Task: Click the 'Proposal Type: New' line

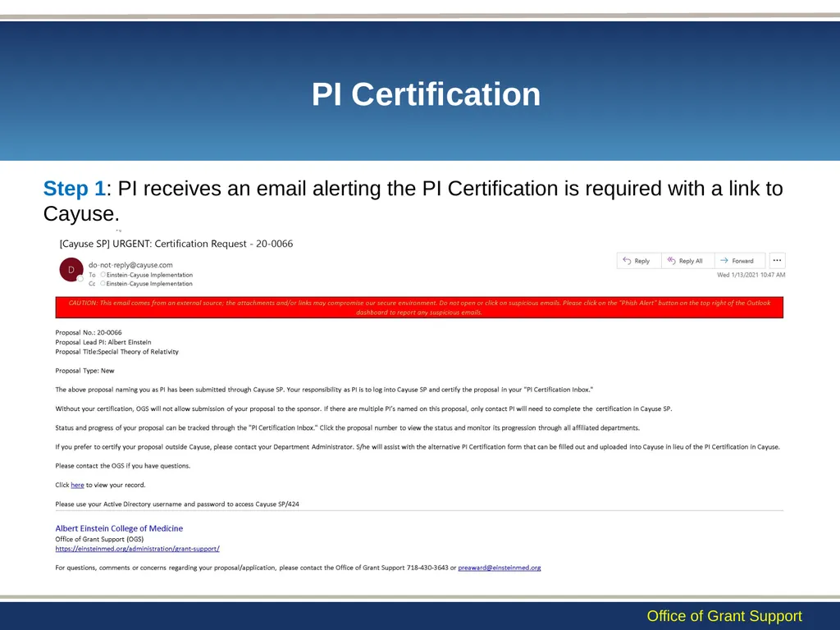Action: coord(84,371)
